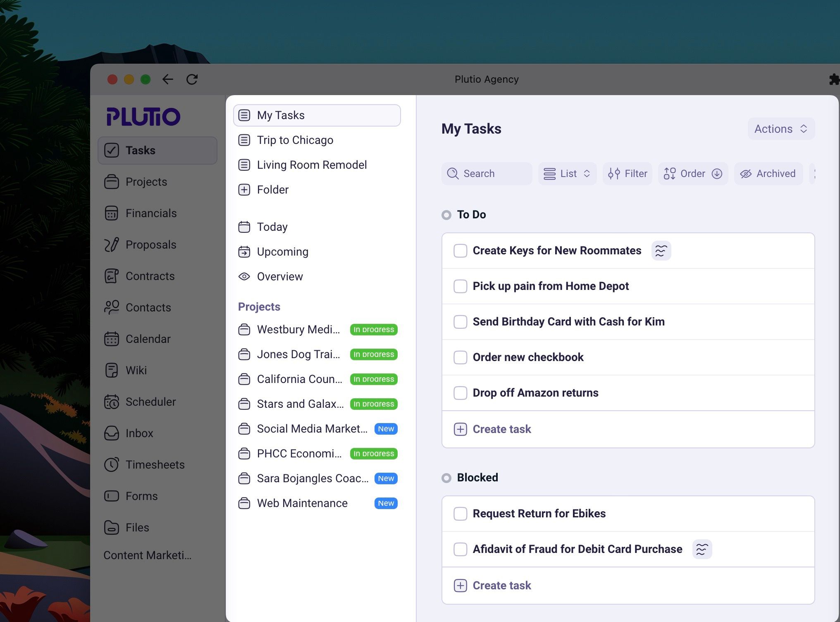840x622 pixels.
Task: Click Create task under the Blocked section
Action: point(501,585)
